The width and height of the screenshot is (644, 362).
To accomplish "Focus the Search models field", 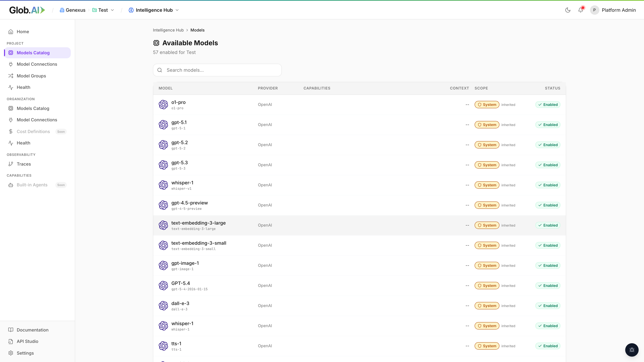I will 217,70.
